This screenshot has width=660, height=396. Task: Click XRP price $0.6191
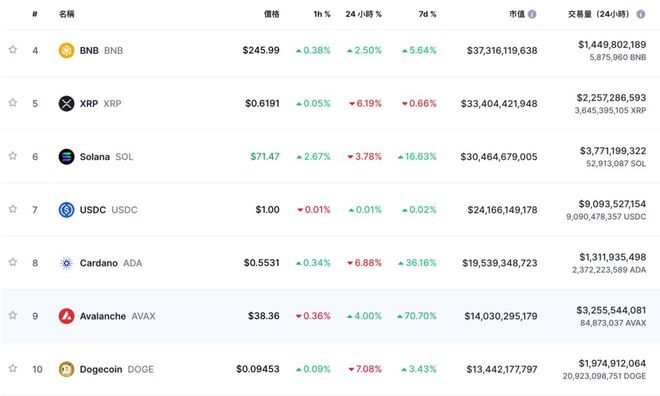pos(263,103)
